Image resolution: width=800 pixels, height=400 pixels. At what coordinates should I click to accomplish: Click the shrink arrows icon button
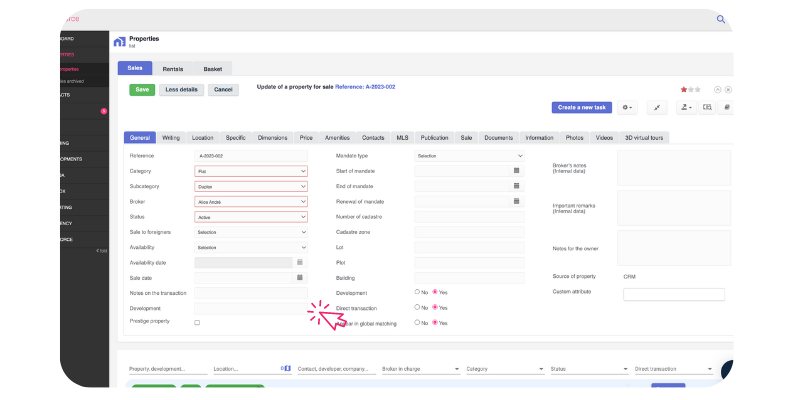[x=657, y=108]
